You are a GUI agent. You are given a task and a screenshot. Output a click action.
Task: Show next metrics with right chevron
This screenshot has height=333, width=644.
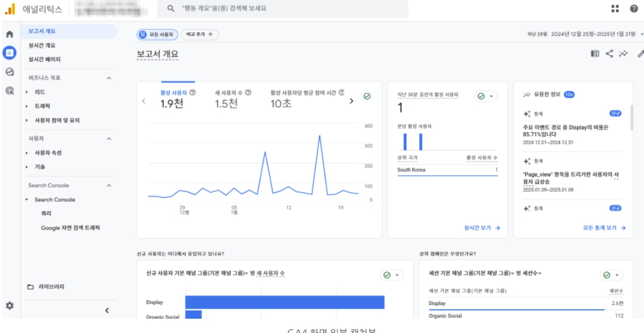[351, 101]
